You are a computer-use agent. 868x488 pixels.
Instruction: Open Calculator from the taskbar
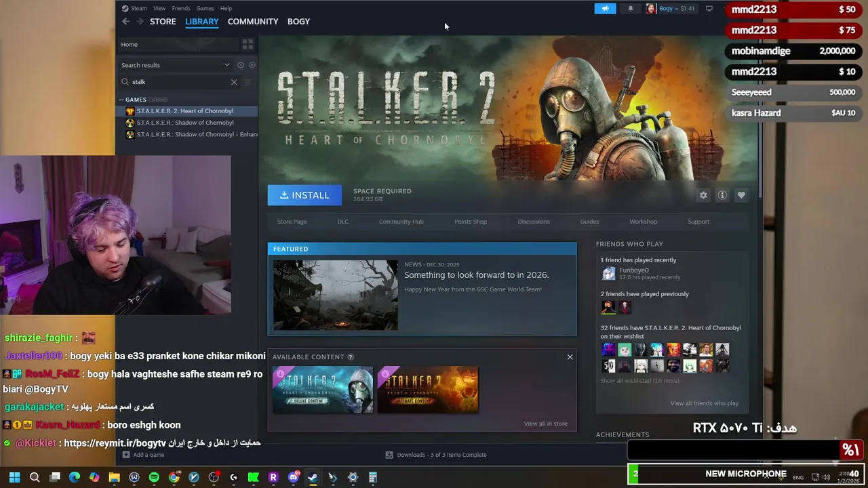tap(372, 477)
